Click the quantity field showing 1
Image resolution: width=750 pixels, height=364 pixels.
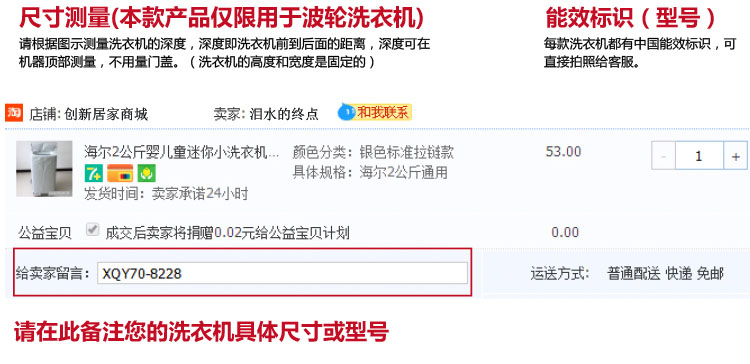(x=699, y=156)
